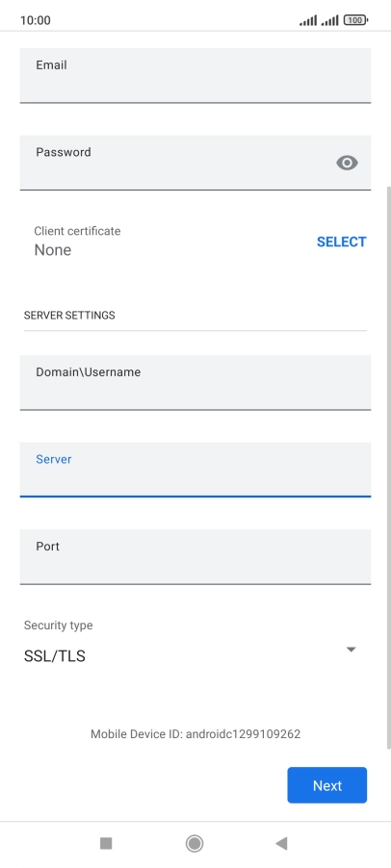
Task: Tap the second signal strength icon
Action: pos(329,20)
